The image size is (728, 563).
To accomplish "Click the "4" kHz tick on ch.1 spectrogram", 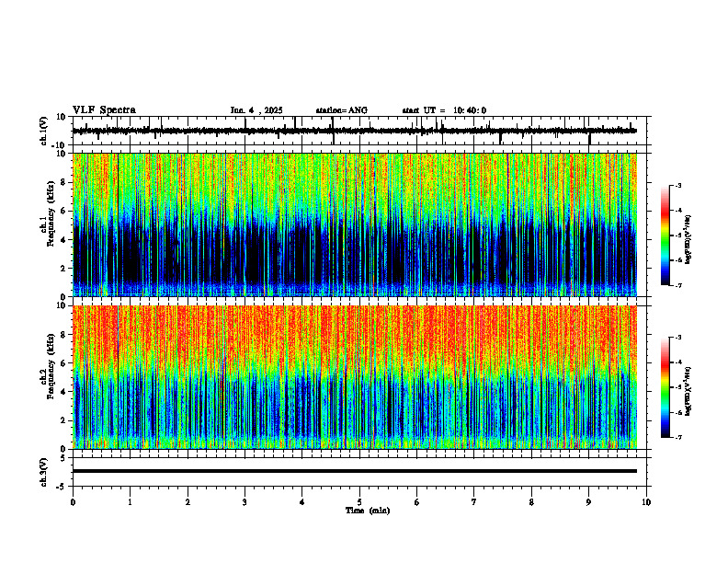I will click(64, 240).
